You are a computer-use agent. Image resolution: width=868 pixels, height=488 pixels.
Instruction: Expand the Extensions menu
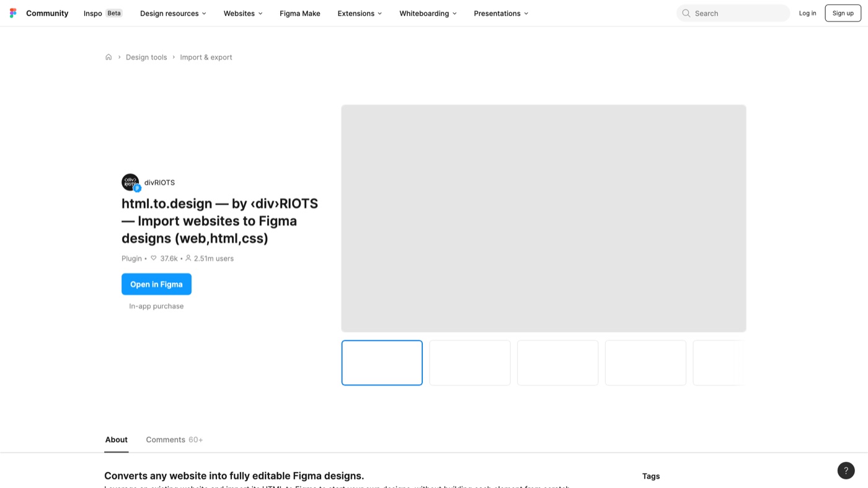click(360, 13)
